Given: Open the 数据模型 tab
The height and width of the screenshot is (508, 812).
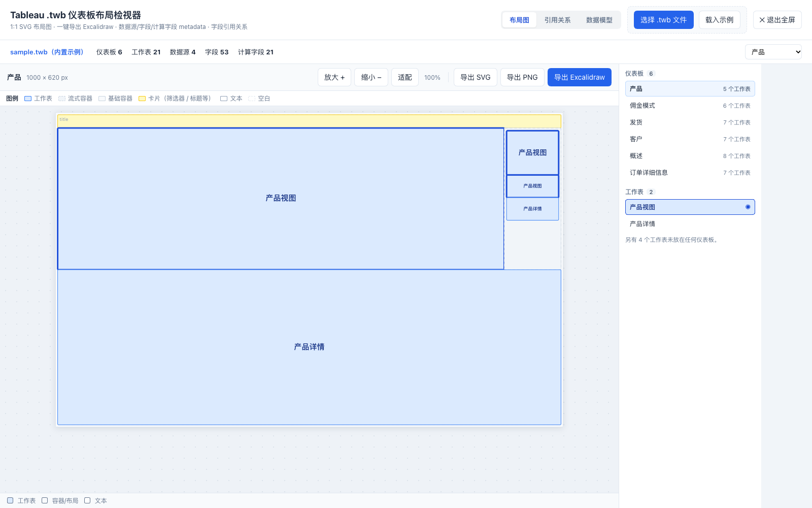Looking at the screenshot, I should coord(599,20).
